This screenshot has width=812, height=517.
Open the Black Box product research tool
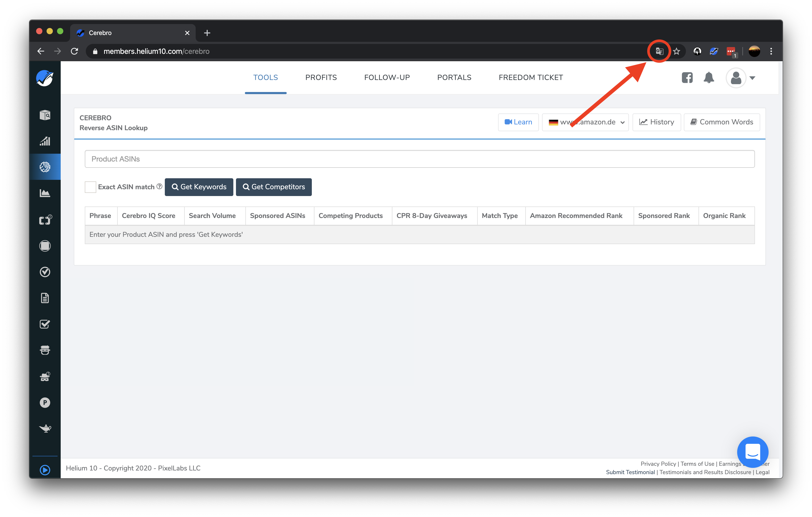tap(45, 114)
